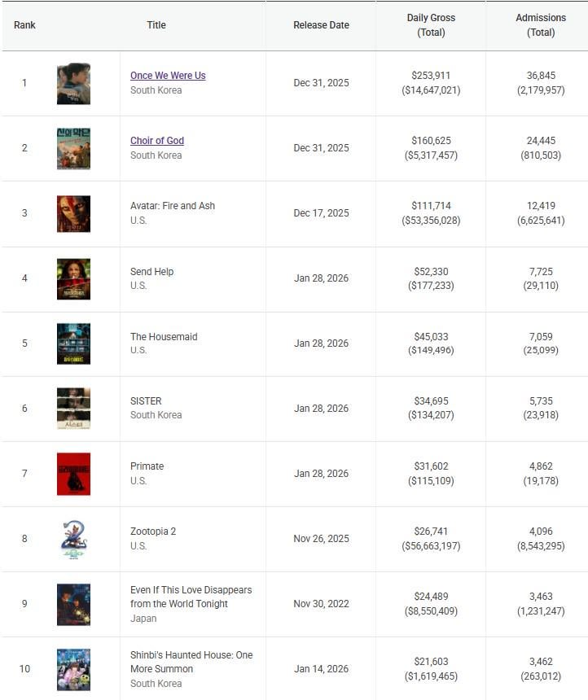This screenshot has width=588, height=700.
Task: Select the red Primate poster thumbnail
Action: pyautogui.click(x=73, y=474)
